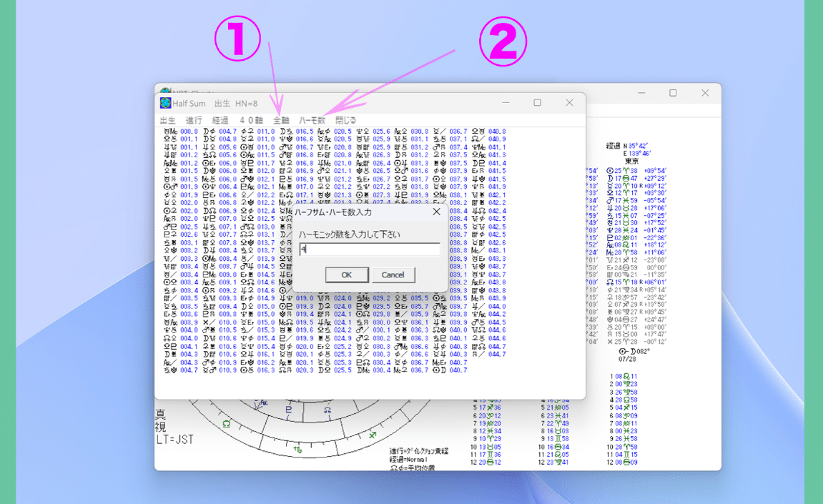Focus the harmonic number input field
This screenshot has height=504, width=823.
pyautogui.click(x=370, y=249)
